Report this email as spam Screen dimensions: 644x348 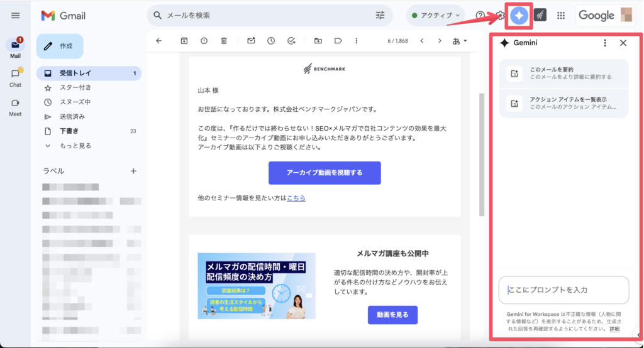pyautogui.click(x=204, y=41)
